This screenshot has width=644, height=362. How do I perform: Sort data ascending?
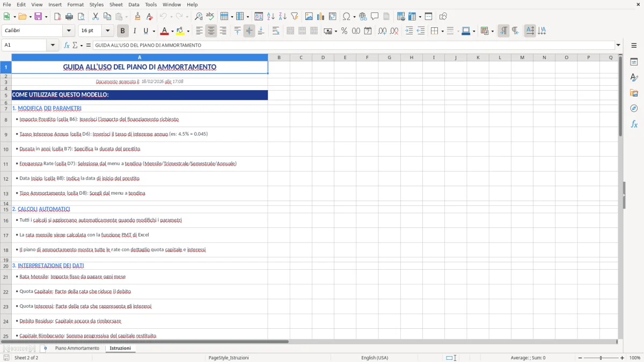click(x=270, y=16)
